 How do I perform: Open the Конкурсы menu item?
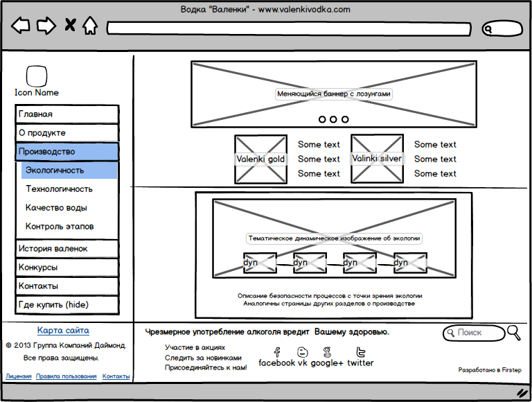67,268
